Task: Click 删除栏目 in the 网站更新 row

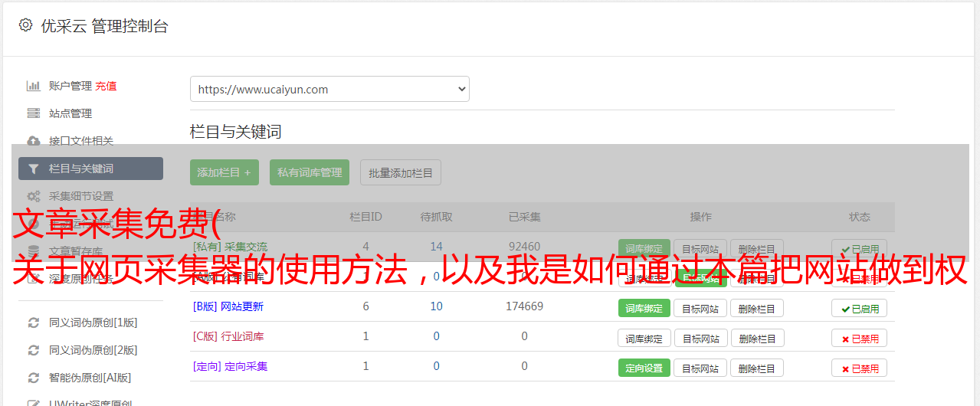Action: coord(757,308)
